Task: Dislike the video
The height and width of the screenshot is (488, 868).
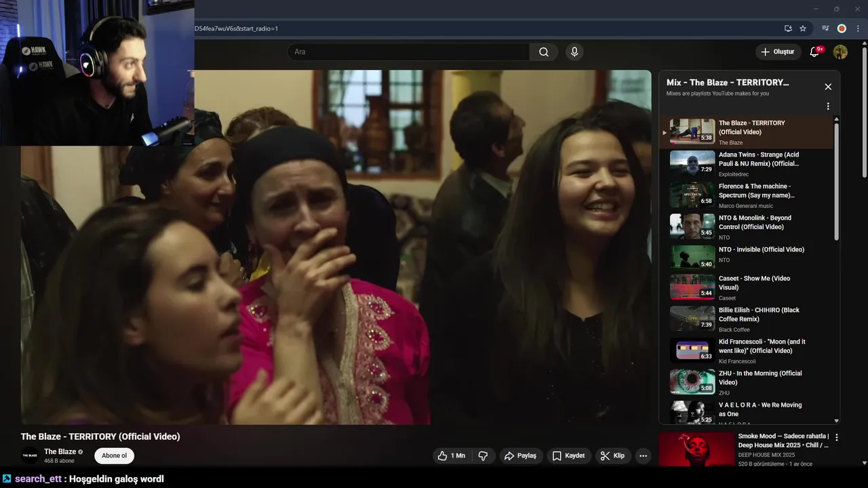Action: click(x=483, y=456)
